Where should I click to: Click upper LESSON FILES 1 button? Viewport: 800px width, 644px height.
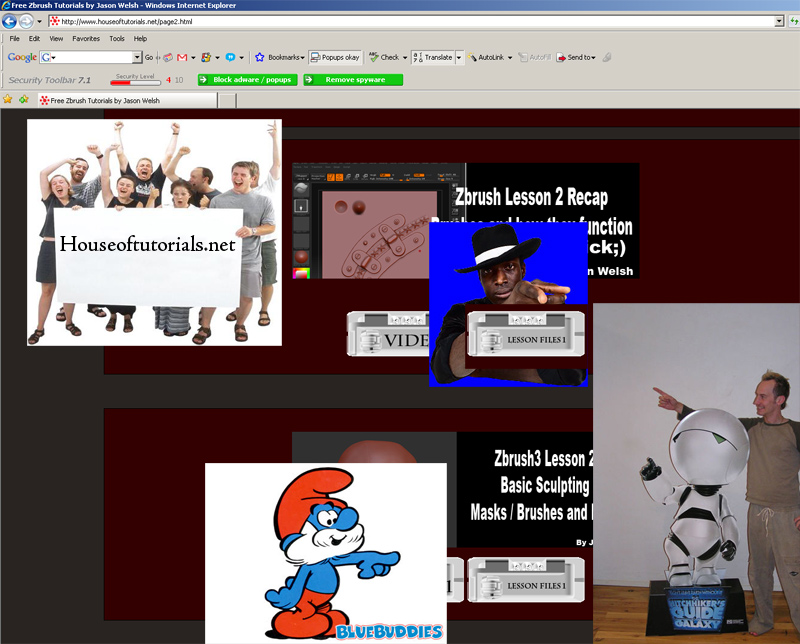(526, 334)
